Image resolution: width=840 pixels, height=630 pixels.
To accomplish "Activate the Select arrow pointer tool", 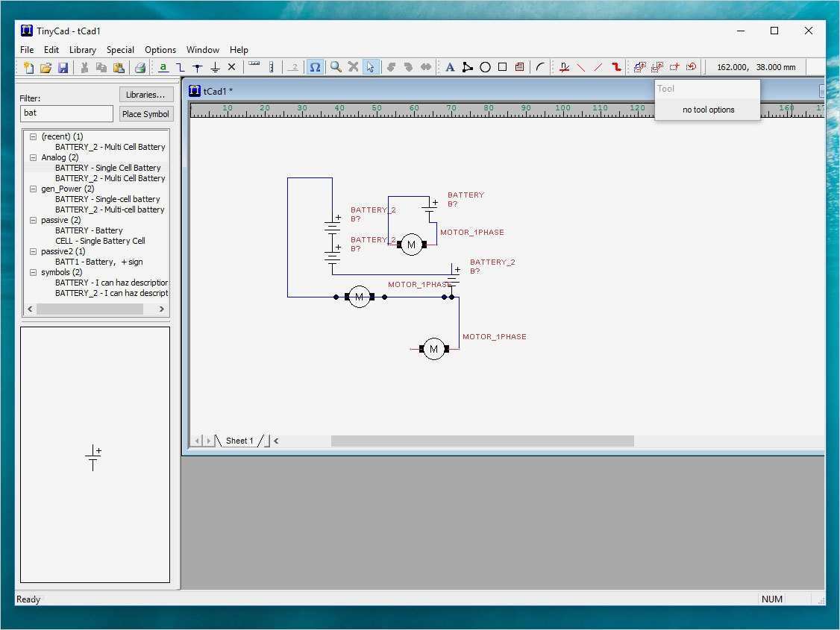I will (x=370, y=67).
